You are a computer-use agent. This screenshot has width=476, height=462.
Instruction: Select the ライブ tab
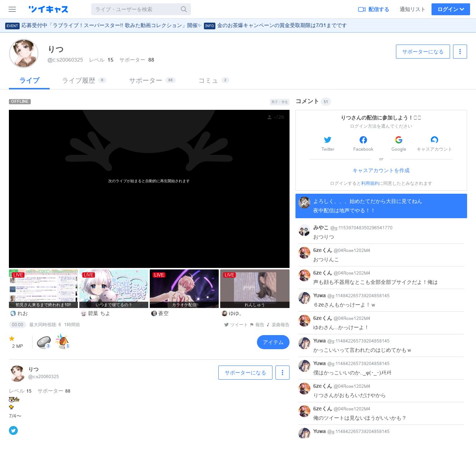pos(29,81)
